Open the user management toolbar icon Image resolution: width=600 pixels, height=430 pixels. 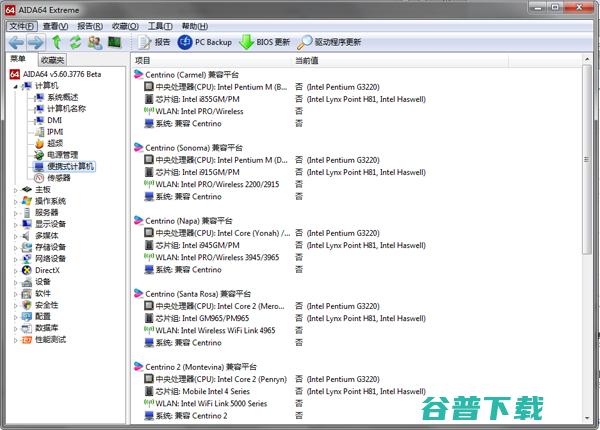(x=95, y=42)
